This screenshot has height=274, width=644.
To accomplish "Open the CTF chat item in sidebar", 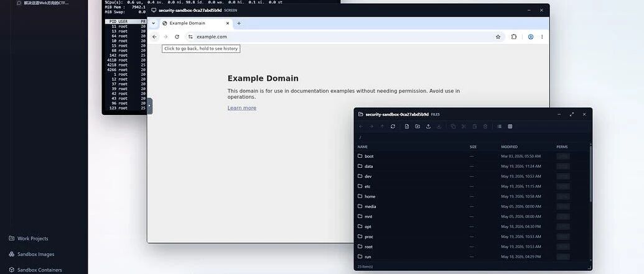I will [43, 3].
